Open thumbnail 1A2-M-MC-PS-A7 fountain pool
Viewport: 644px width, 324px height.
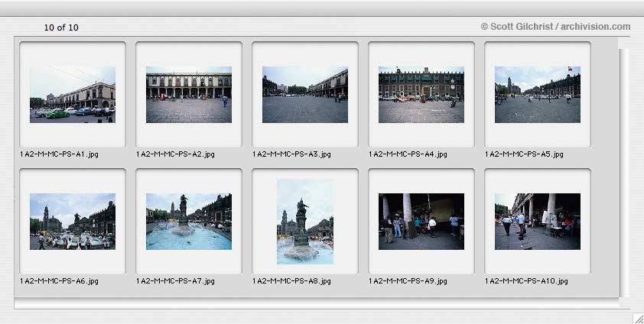188,222
